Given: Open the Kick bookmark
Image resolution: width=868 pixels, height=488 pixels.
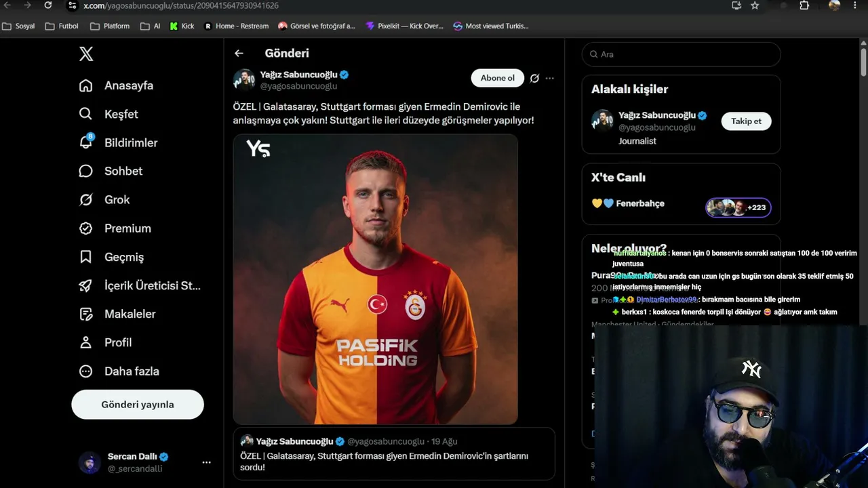Looking at the screenshot, I should tap(182, 26).
